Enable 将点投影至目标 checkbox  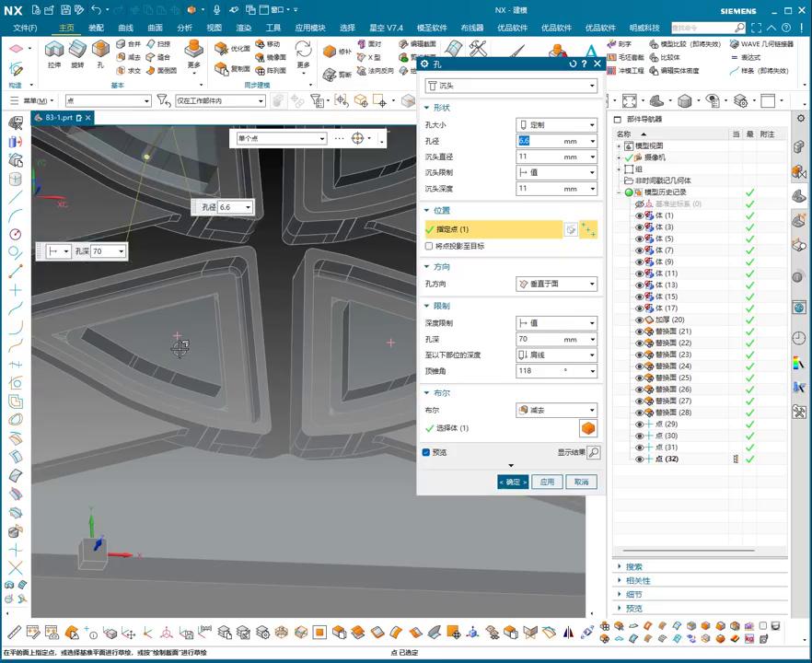click(x=429, y=246)
